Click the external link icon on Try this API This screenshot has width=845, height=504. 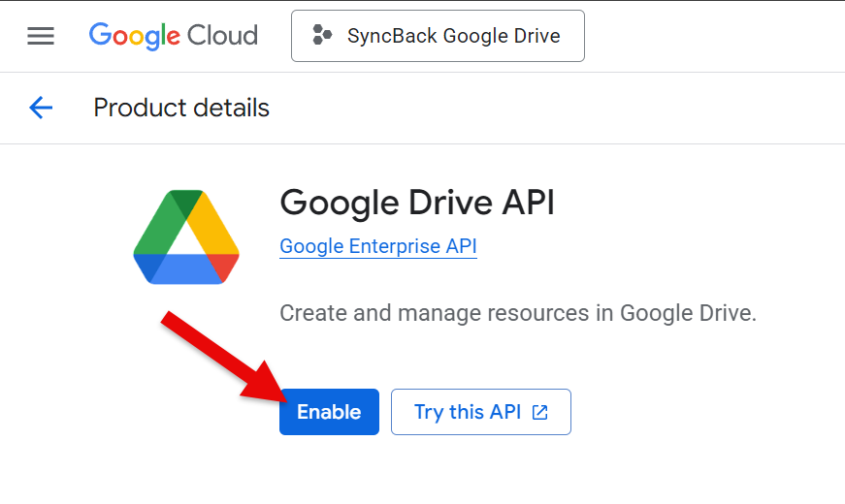pos(540,413)
